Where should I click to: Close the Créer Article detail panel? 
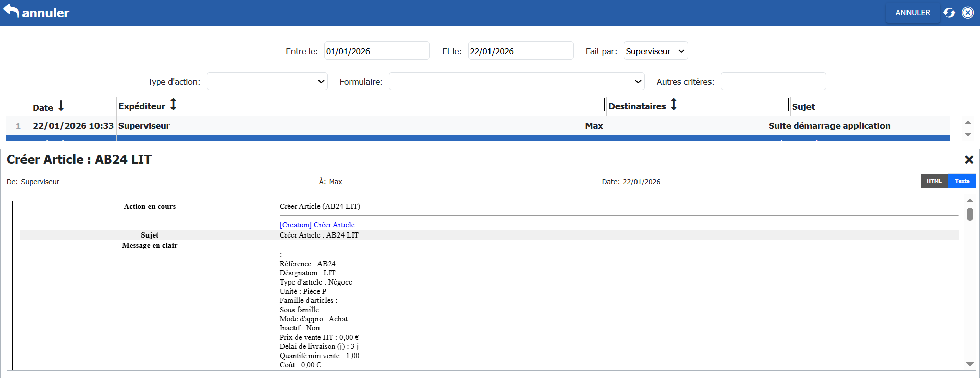click(x=969, y=160)
